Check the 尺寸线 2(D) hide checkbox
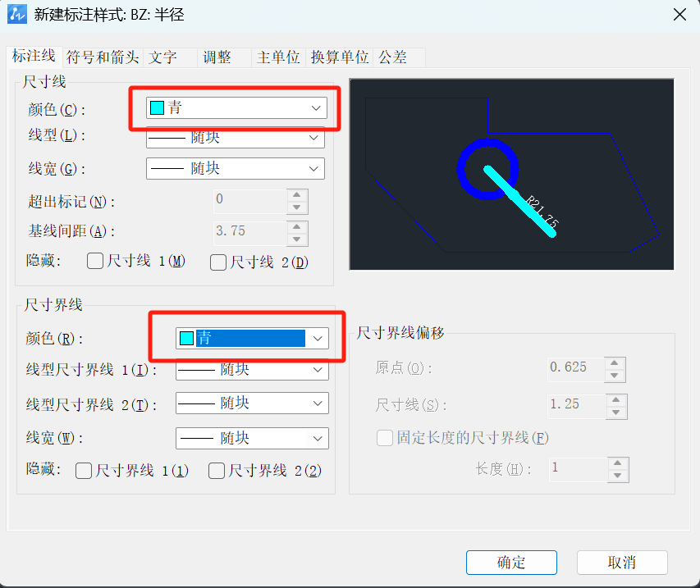This screenshot has height=588, width=700. click(217, 262)
